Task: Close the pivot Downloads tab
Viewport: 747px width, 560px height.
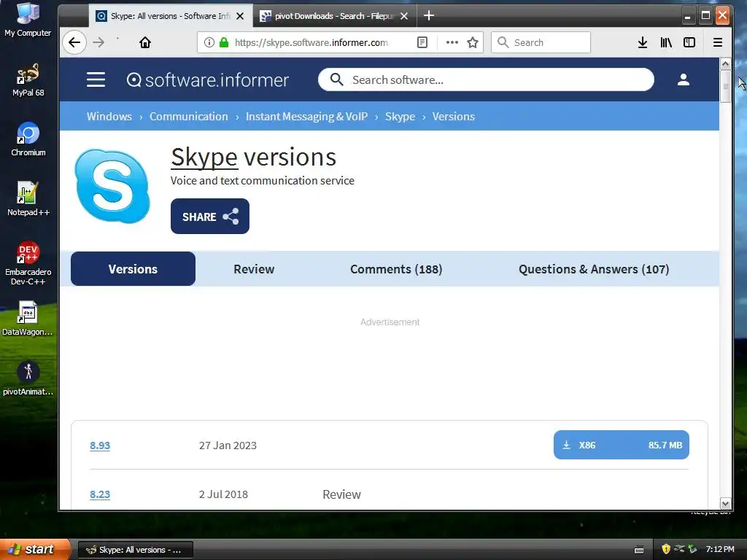Action: (404, 16)
